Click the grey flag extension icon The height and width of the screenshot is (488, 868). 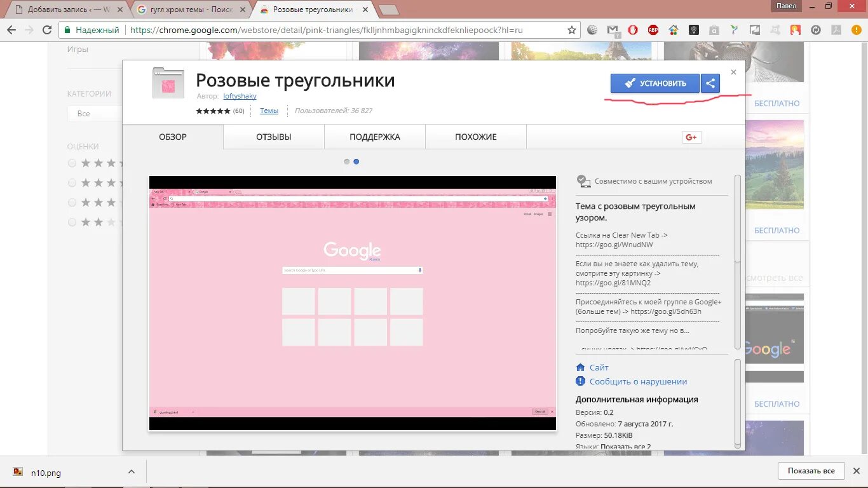point(755,30)
